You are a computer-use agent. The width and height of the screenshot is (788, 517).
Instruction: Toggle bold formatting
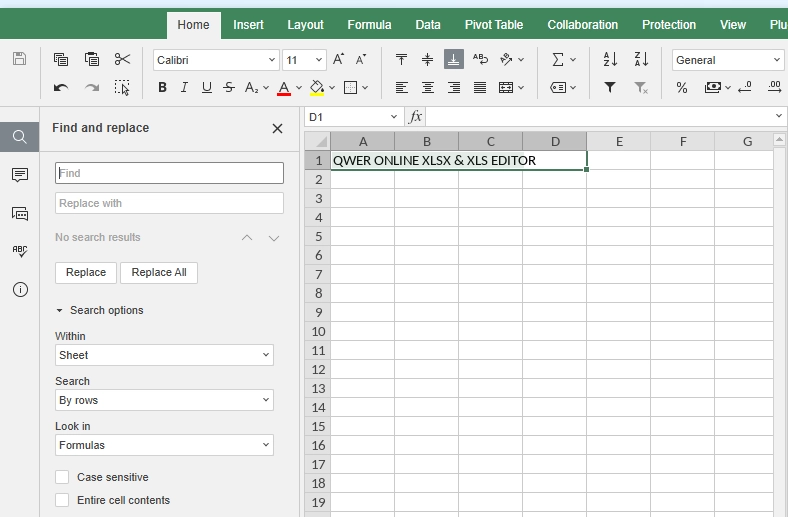click(x=162, y=87)
